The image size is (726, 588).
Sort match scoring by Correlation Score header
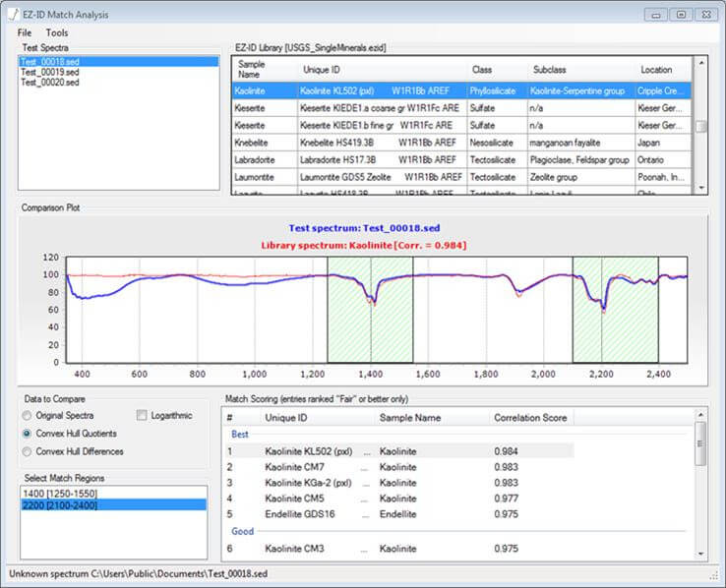pos(530,418)
